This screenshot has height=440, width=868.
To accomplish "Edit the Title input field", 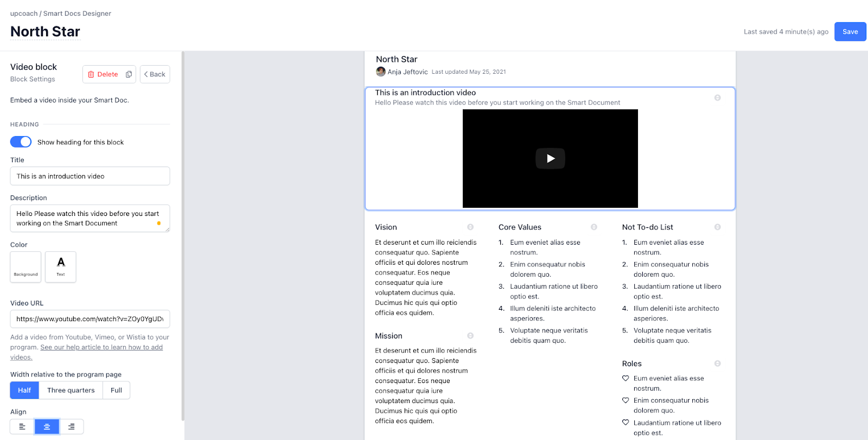I will pyautogui.click(x=90, y=176).
